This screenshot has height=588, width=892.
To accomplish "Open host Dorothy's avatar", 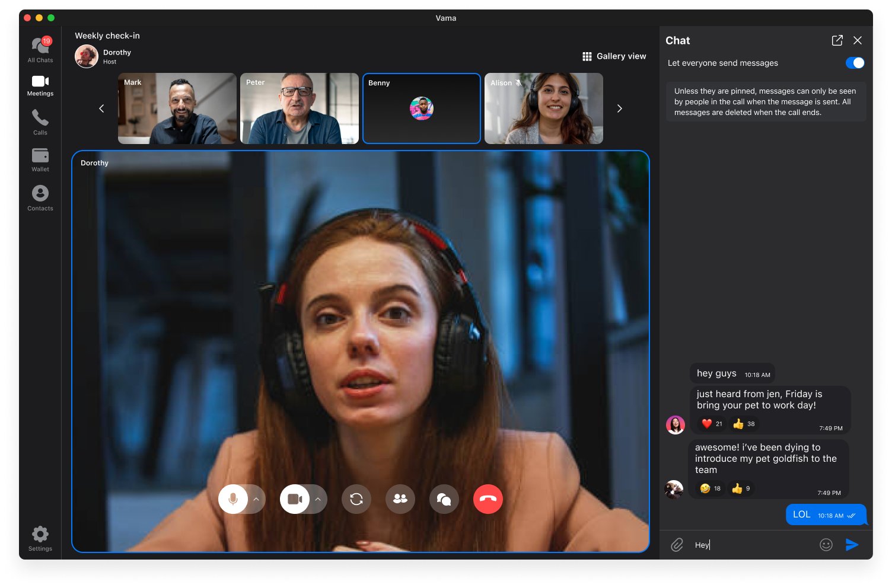I will coord(87,56).
